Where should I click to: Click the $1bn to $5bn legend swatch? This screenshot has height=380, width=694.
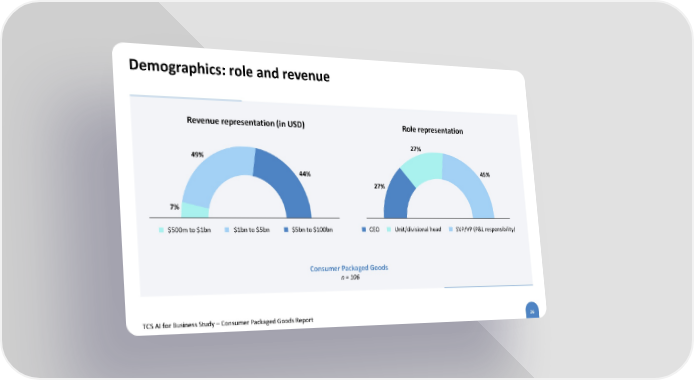pos(227,230)
